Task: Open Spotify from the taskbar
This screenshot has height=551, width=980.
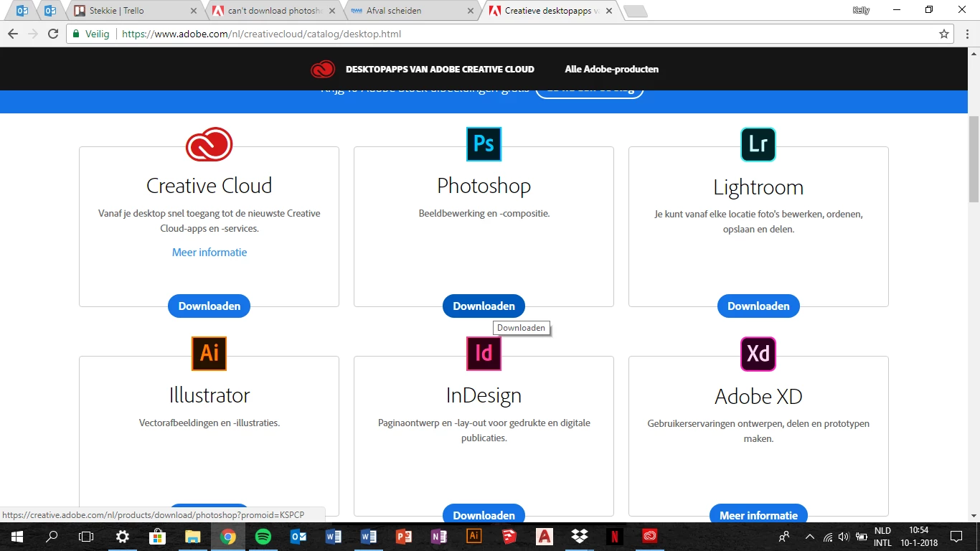Action: 263,536
